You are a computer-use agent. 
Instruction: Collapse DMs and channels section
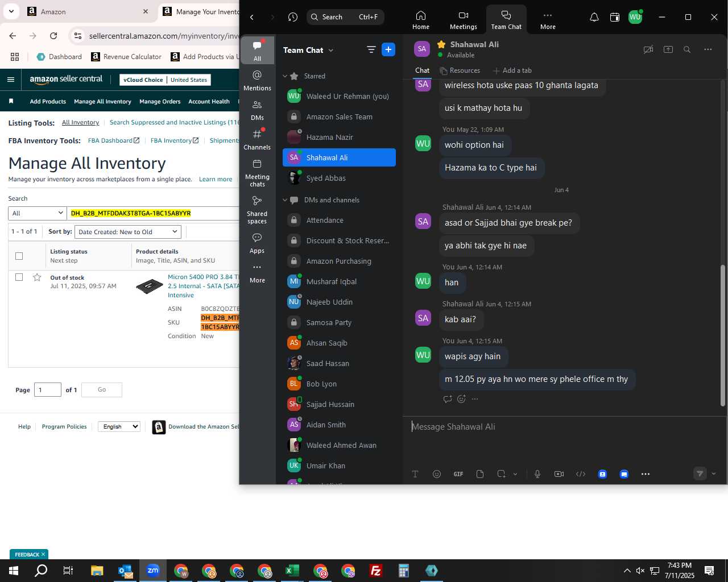tap(285, 200)
